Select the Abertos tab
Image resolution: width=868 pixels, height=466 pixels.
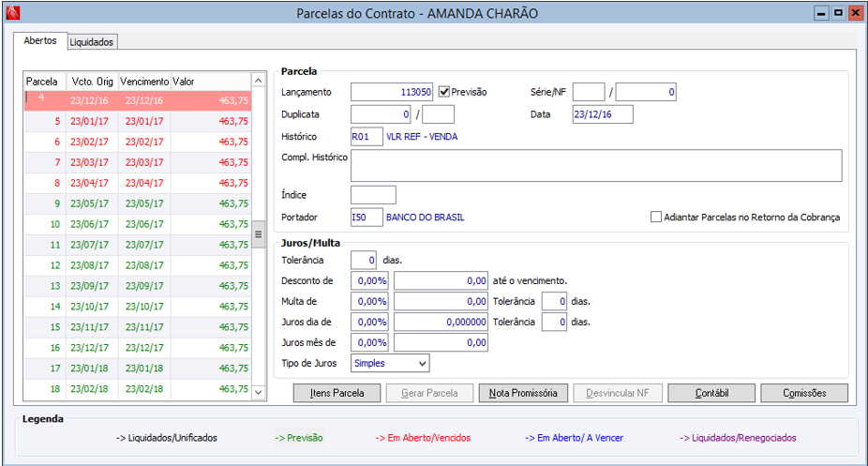pyautogui.click(x=40, y=40)
